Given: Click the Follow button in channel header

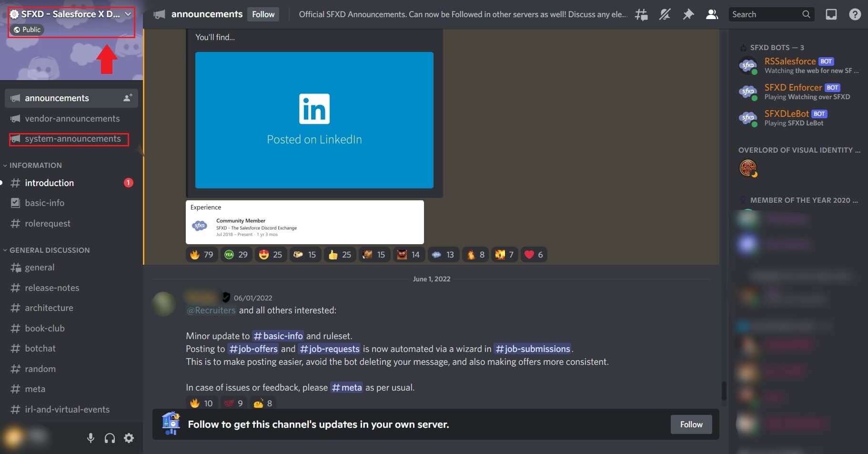Looking at the screenshot, I should (x=263, y=14).
